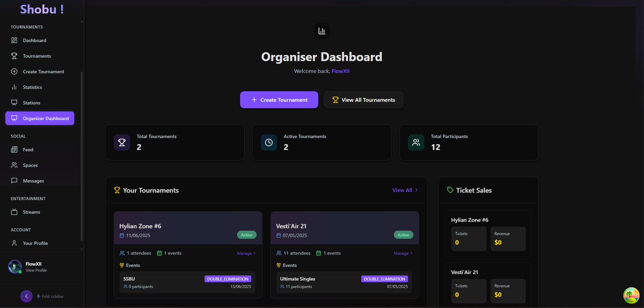Click the Your Profile person icon
644x308 pixels.
tap(14, 243)
